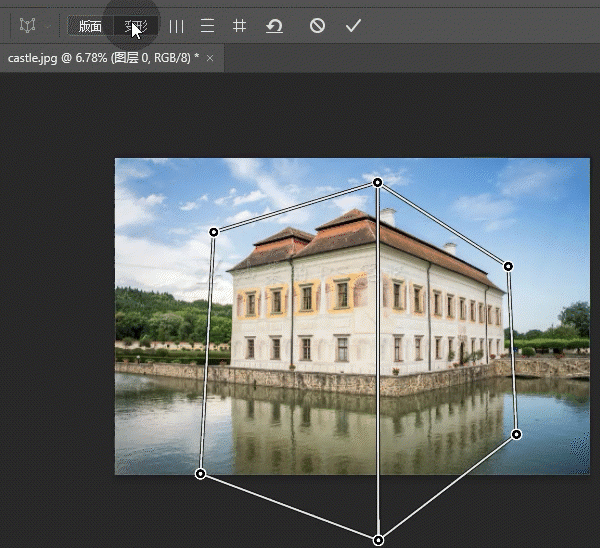This screenshot has height=548, width=600.
Task: Click the bottom center pin below the image
Action: (378, 540)
